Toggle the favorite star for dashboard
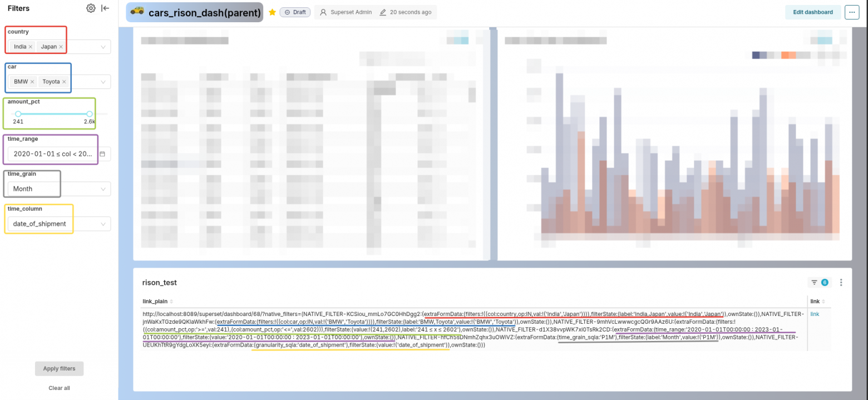This screenshot has height=400, width=868. (x=272, y=12)
